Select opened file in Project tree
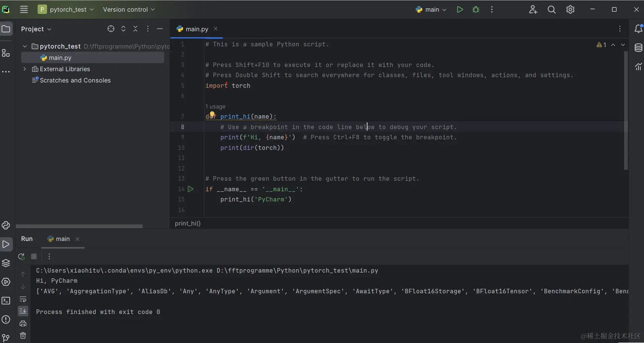 click(111, 29)
